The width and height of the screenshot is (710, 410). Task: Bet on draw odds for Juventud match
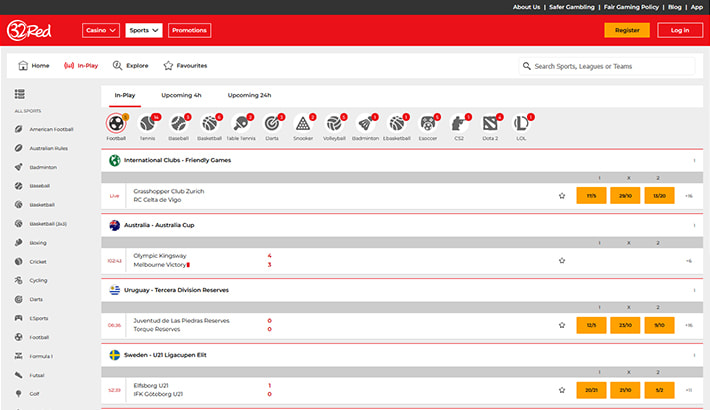click(x=625, y=325)
